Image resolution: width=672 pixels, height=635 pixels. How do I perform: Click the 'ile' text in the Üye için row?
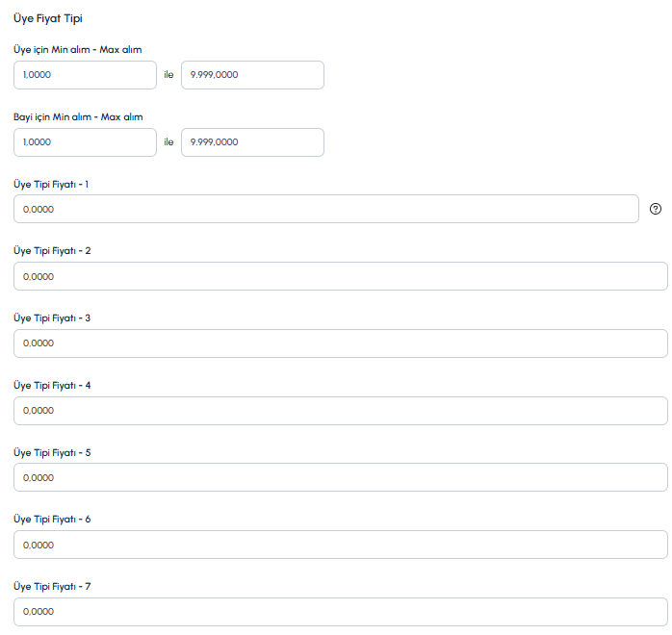[x=168, y=75]
